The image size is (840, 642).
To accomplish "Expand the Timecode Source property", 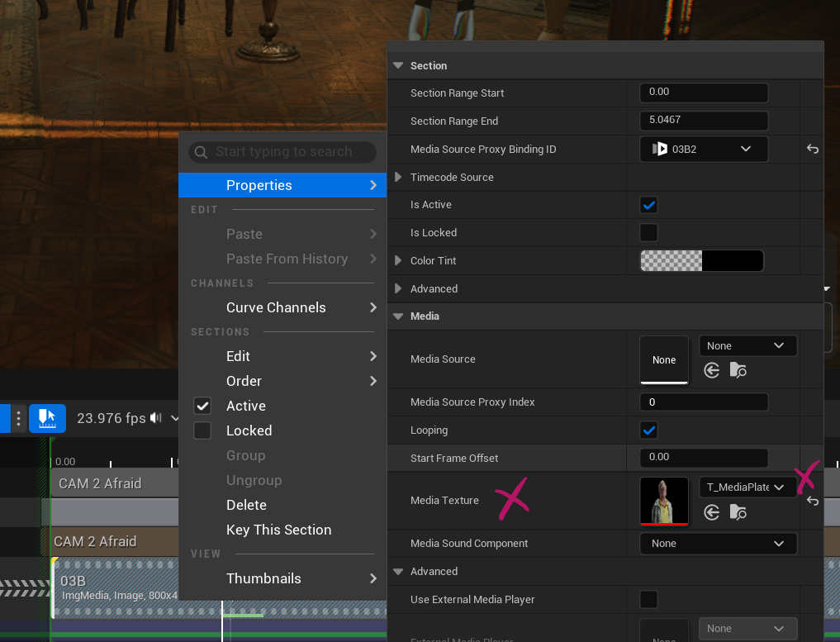I will pyautogui.click(x=398, y=178).
